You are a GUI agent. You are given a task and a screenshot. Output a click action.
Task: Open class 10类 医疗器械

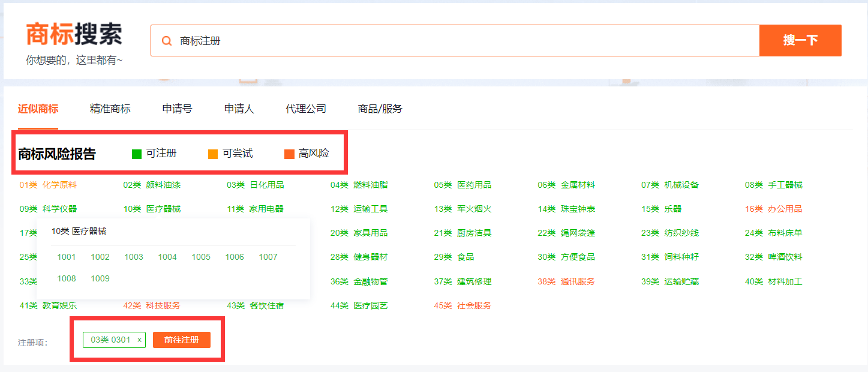click(152, 209)
